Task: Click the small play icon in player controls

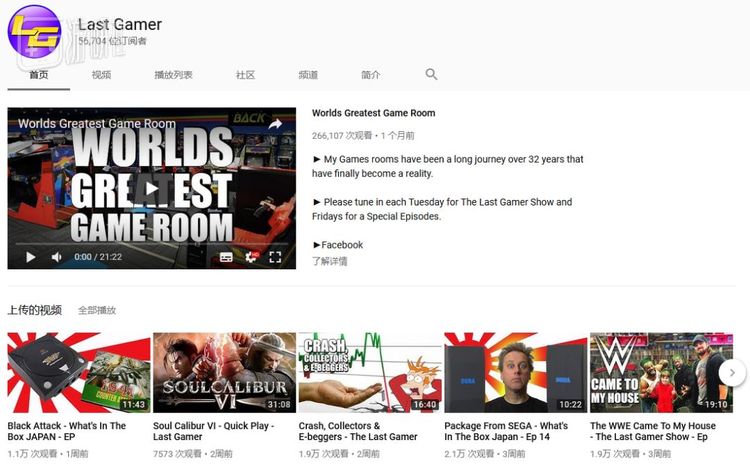Action: 30,257
